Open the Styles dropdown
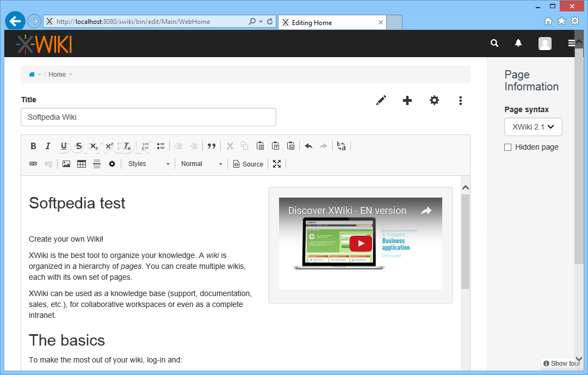The height and width of the screenshot is (375, 588). 148,164
